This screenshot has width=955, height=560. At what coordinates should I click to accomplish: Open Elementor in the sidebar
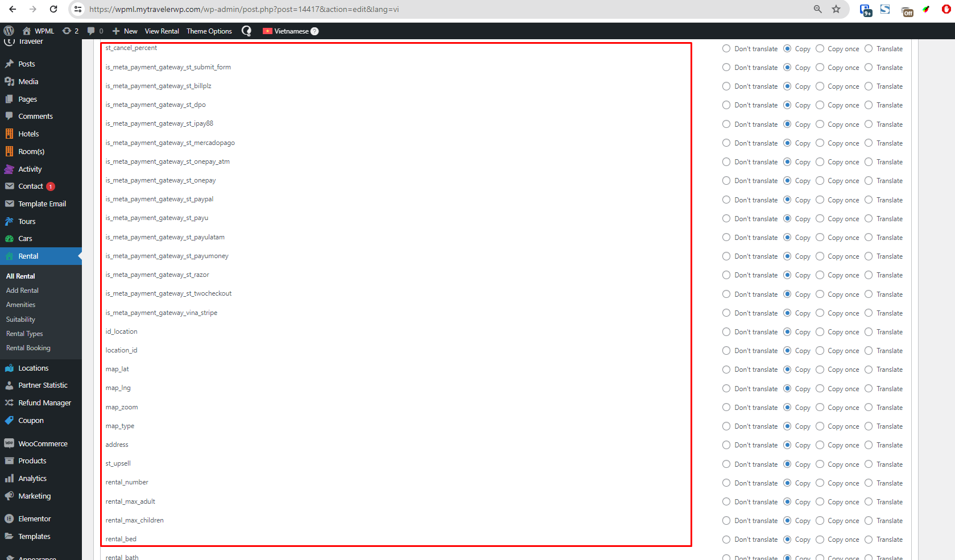[x=34, y=519]
